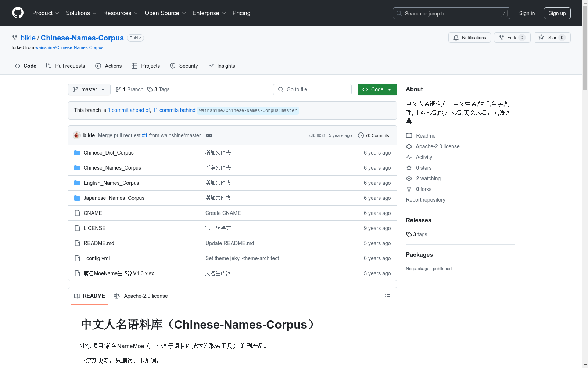Click the Chinese_Dict_Corpus folder icon
The width and height of the screenshot is (588, 368).
(77, 153)
